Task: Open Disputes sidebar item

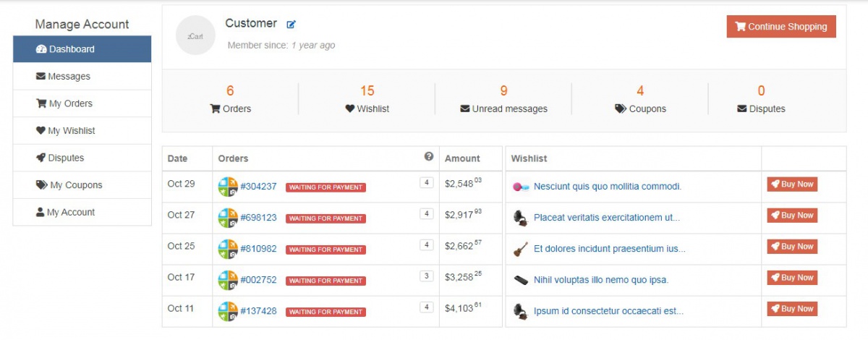Action: tap(82, 158)
